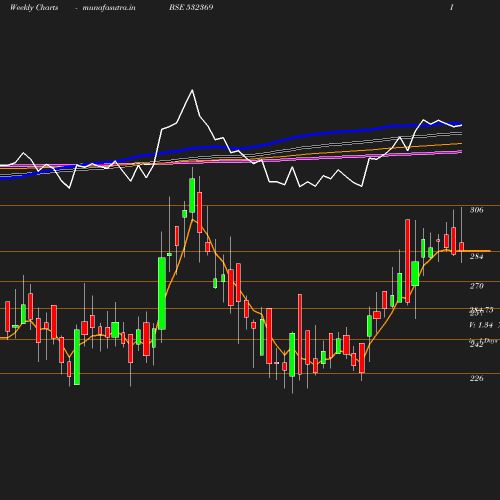This screenshot has width=500, height=500.
Task: Click the 242 price level label
Action: (476, 345)
